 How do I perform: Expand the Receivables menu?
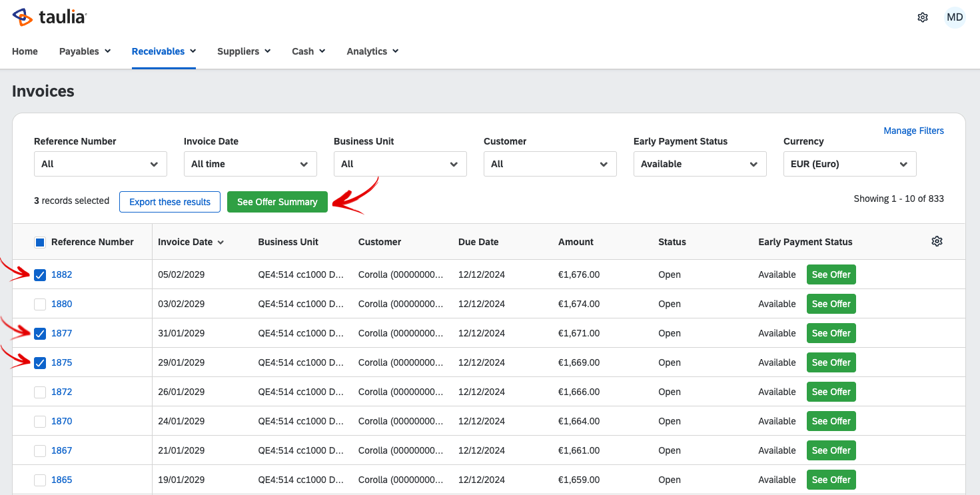click(x=164, y=51)
